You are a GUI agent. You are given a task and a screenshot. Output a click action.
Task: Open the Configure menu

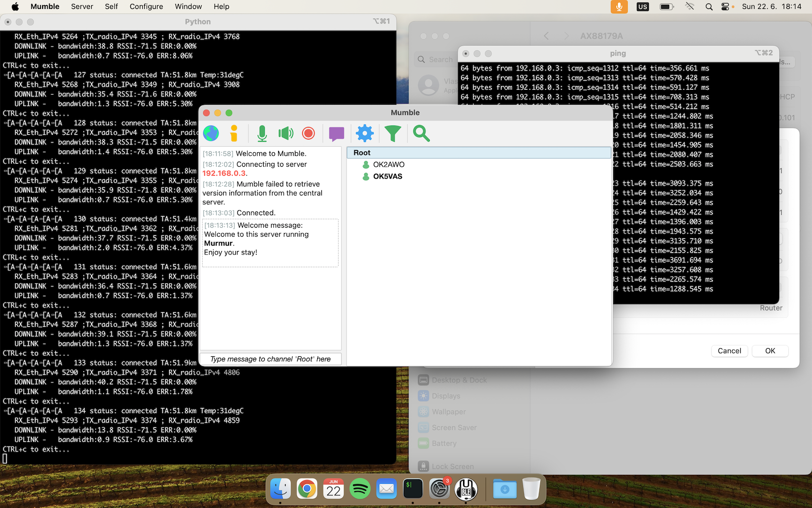tap(146, 6)
